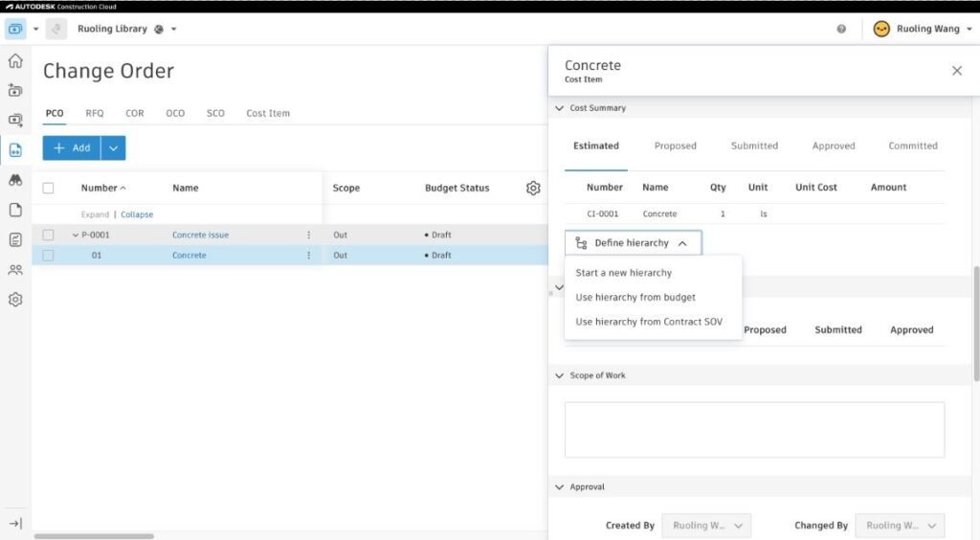Expand the sidebar with arrow icon
This screenshot has height=540, width=980.
(15, 524)
